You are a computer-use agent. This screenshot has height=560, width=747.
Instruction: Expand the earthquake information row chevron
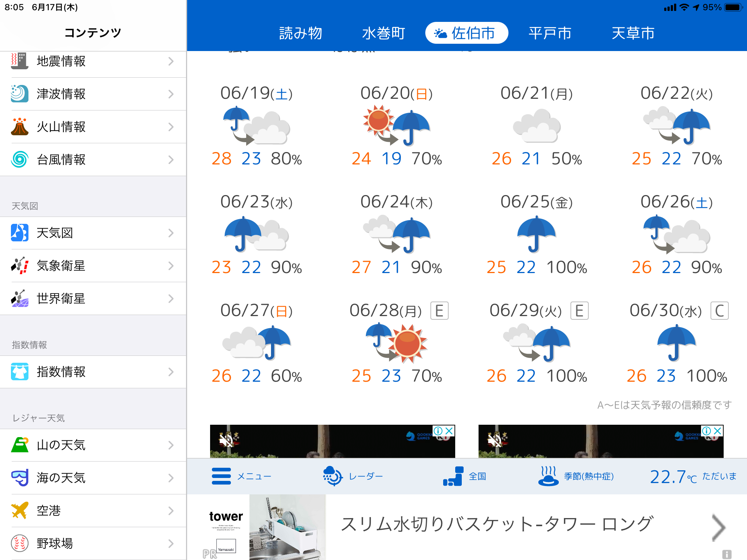click(x=171, y=61)
